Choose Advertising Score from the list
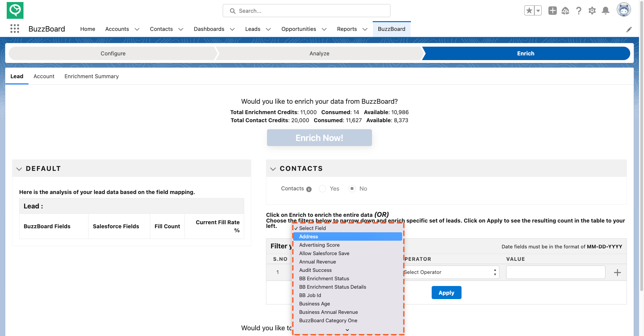Screen dimensions: 644x336 point(347,245)
